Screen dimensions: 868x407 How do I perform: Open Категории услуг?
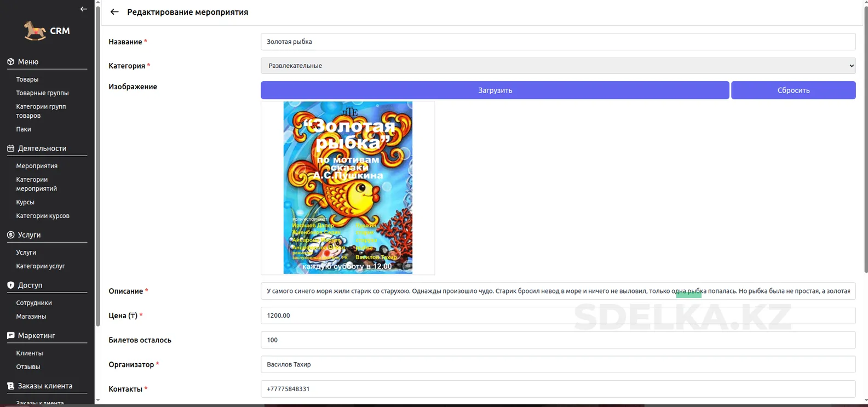tap(41, 266)
